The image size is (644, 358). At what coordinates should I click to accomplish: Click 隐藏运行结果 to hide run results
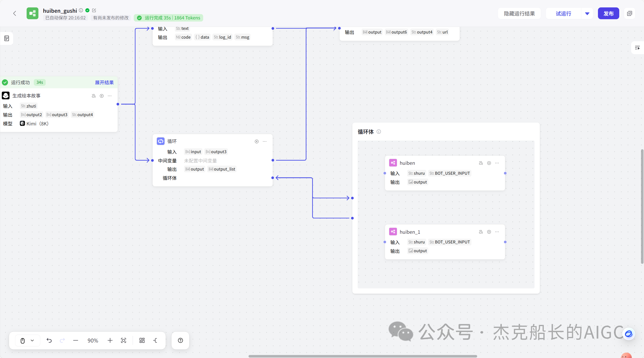point(519,13)
